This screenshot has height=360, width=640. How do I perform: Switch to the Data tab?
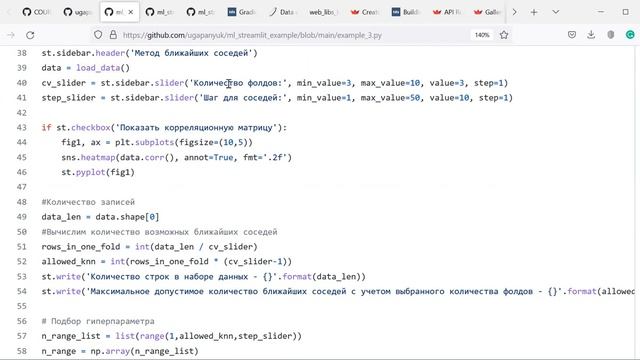pyautogui.click(x=282, y=12)
